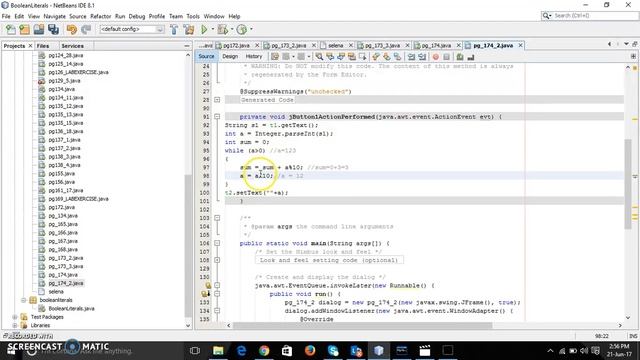This screenshot has height=360, width=640.
Task: Show the opened documents list dropdown
Action: [626, 44]
